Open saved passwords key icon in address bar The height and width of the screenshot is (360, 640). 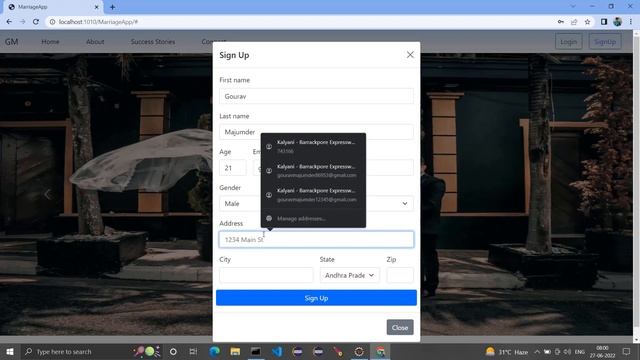pyautogui.click(x=560, y=22)
